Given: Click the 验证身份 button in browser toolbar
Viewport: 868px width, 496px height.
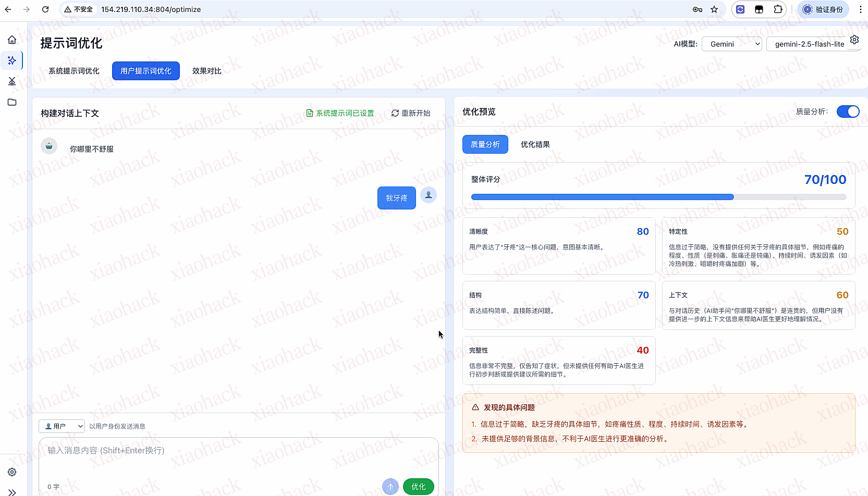Looking at the screenshot, I should point(823,9).
